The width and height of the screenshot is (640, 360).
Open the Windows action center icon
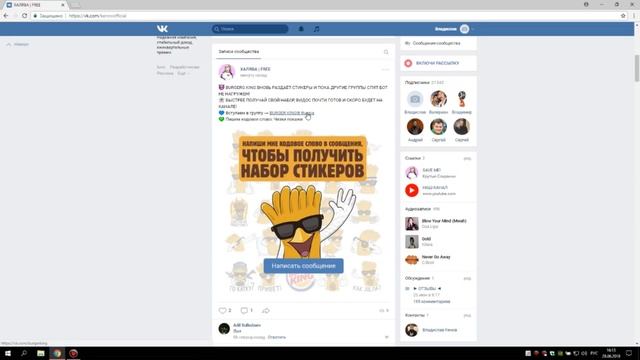tap(629, 353)
